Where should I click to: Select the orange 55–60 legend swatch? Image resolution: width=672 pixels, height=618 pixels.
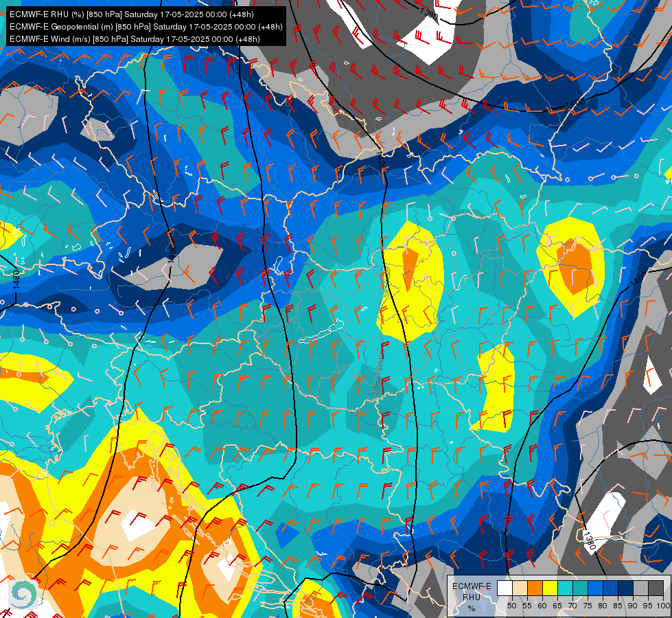(x=535, y=588)
